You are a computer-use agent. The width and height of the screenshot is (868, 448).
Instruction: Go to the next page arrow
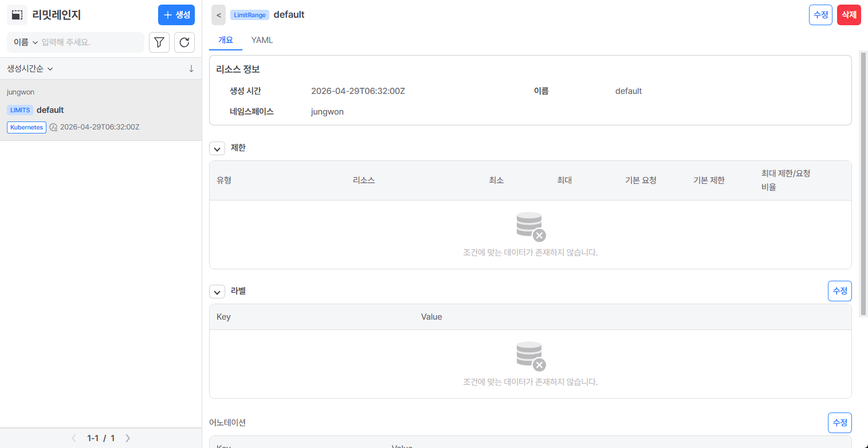(128, 438)
